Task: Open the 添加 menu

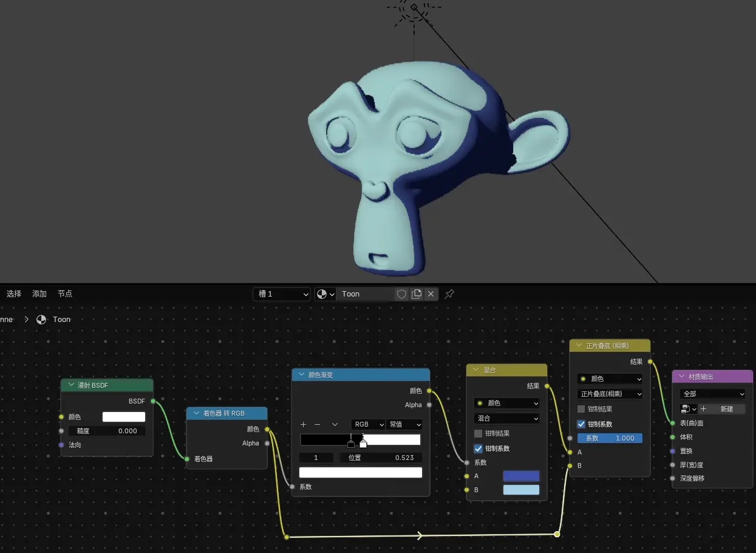Action: pyautogui.click(x=39, y=294)
